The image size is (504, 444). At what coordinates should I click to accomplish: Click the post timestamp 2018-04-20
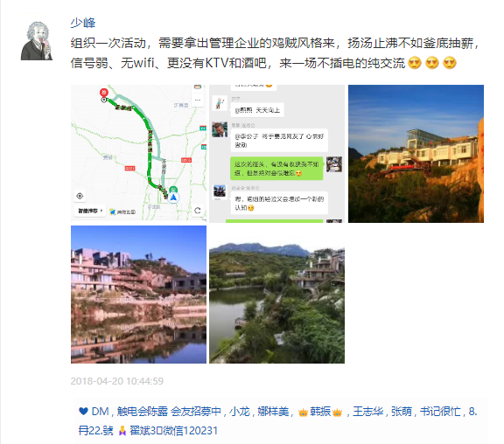117,381
